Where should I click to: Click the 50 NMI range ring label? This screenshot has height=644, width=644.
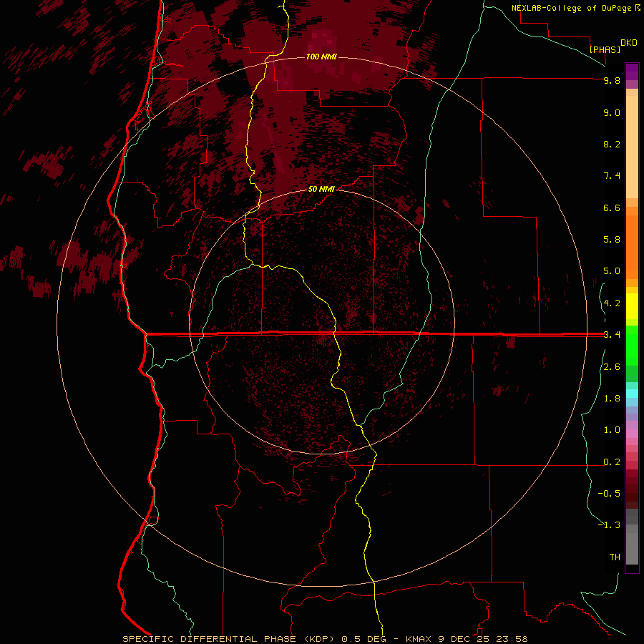[321, 189]
